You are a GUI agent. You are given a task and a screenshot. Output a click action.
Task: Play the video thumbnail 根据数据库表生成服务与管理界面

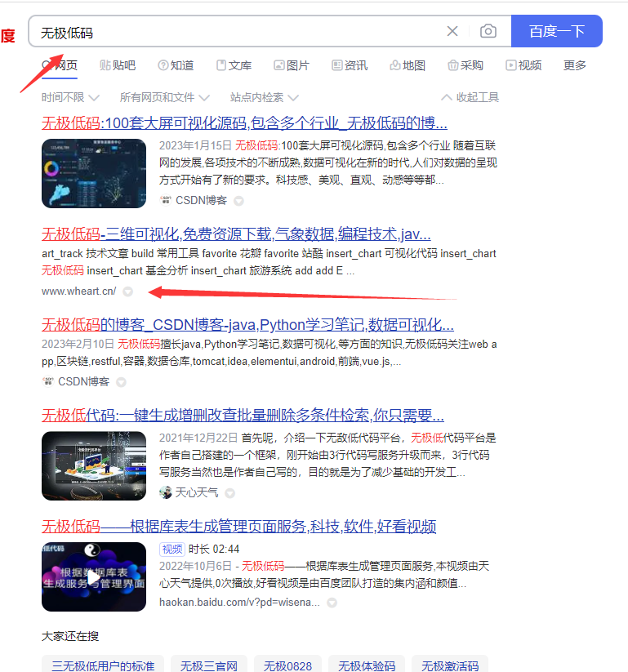tap(94, 576)
